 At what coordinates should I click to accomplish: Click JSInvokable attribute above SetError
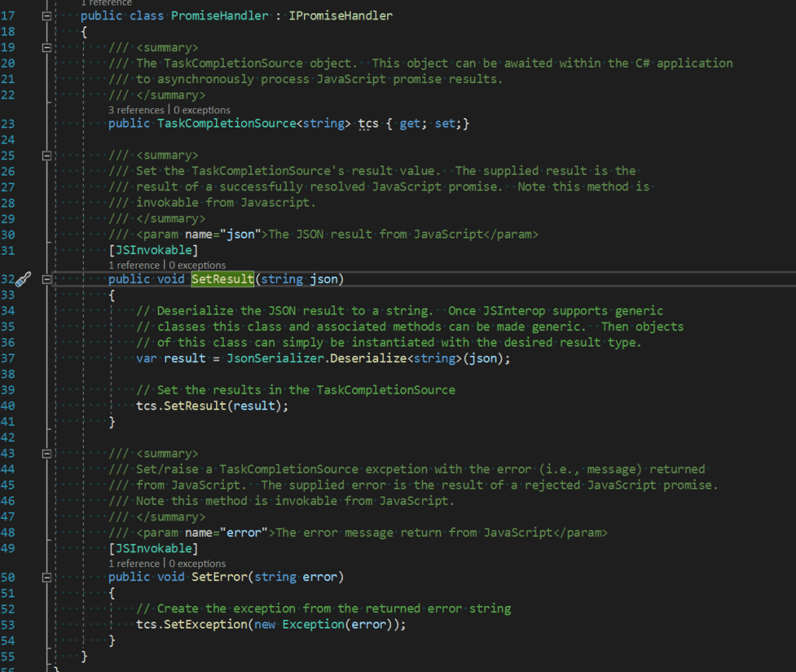(153, 548)
